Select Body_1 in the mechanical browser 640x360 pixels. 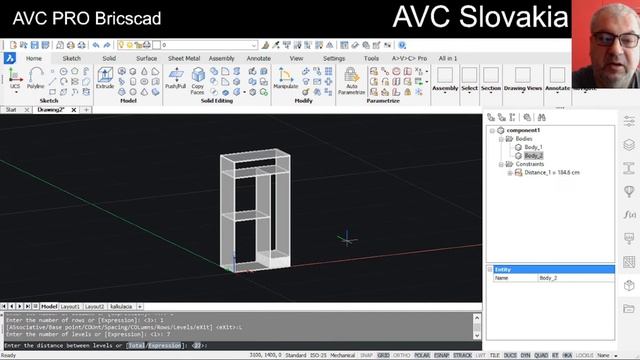pos(533,147)
